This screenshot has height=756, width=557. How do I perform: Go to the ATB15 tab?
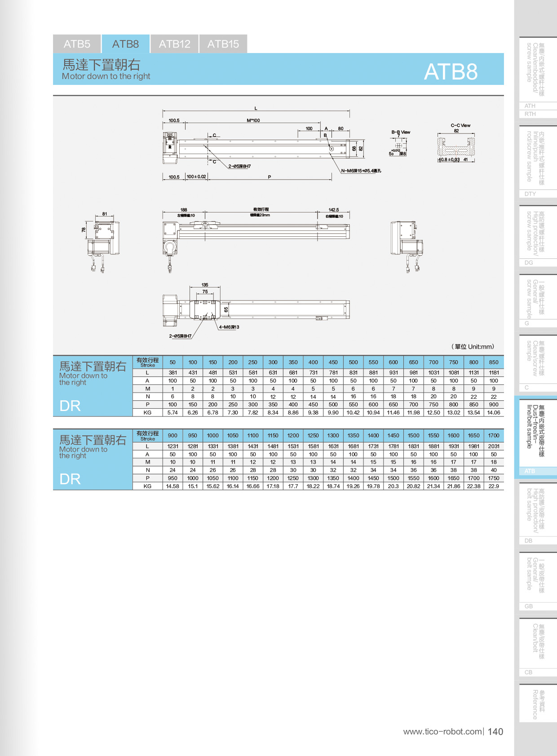point(223,44)
